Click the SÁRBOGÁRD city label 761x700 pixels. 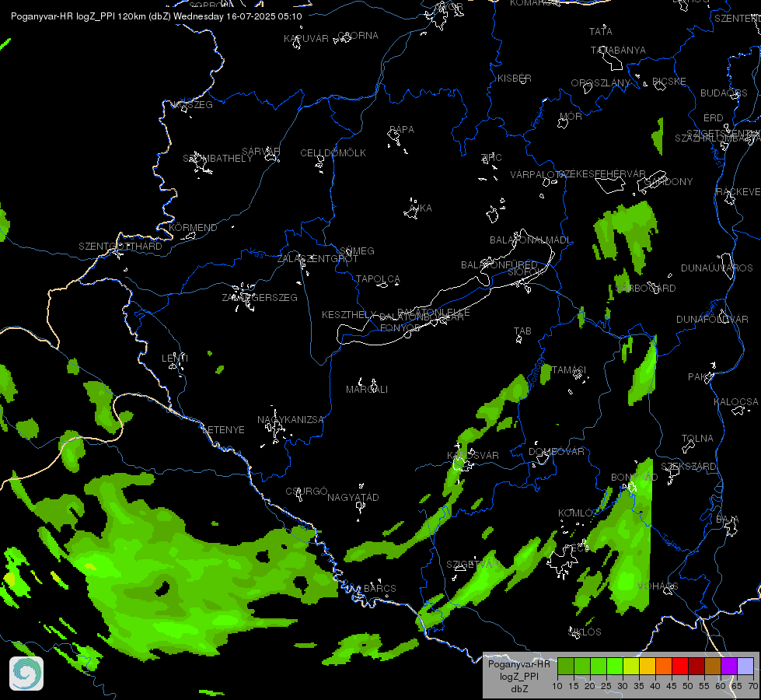click(645, 289)
